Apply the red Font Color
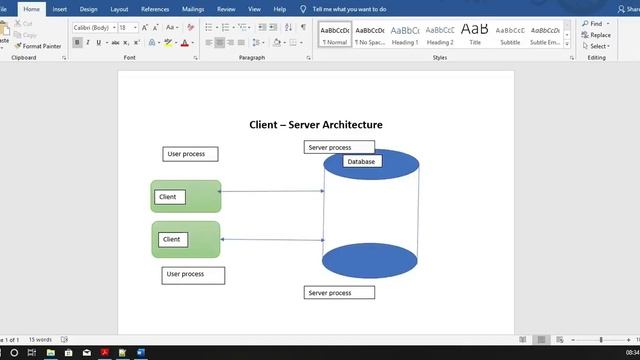 point(184,42)
